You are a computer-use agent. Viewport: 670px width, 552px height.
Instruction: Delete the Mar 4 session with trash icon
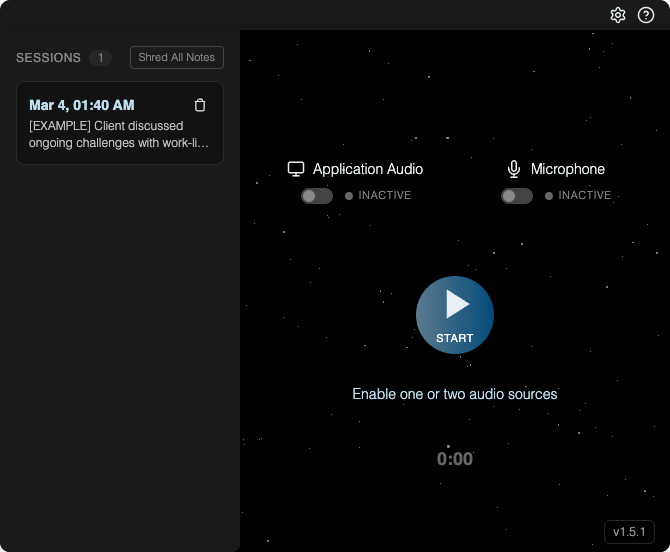[x=200, y=105]
